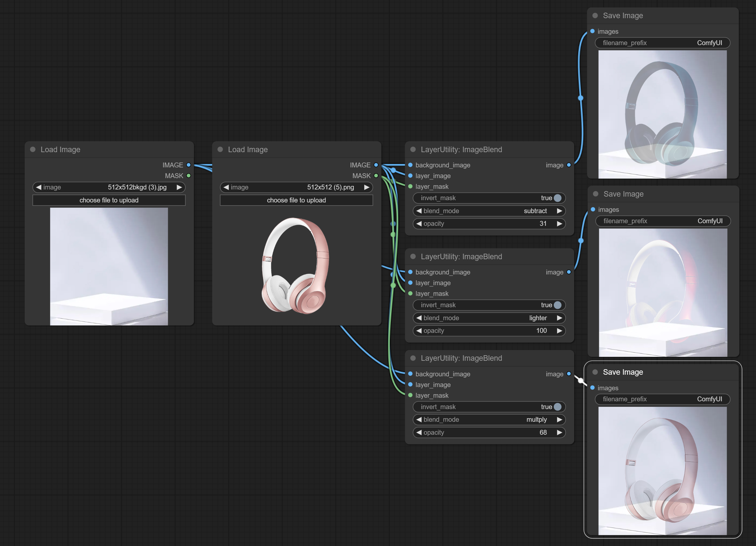This screenshot has width=756, height=546.
Task: Click image output port of subtract ImageBlend node
Action: pyautogui.click(x=569, y=165)
